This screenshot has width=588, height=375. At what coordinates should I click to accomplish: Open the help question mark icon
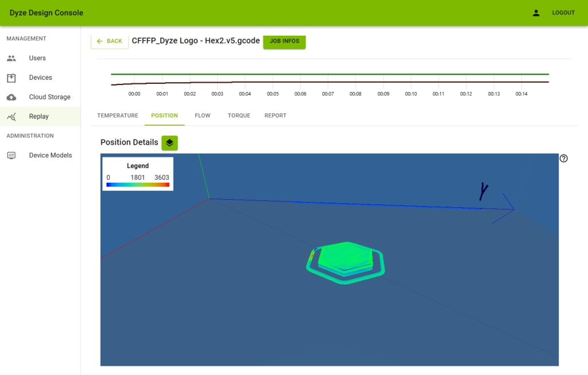[563, 158]
